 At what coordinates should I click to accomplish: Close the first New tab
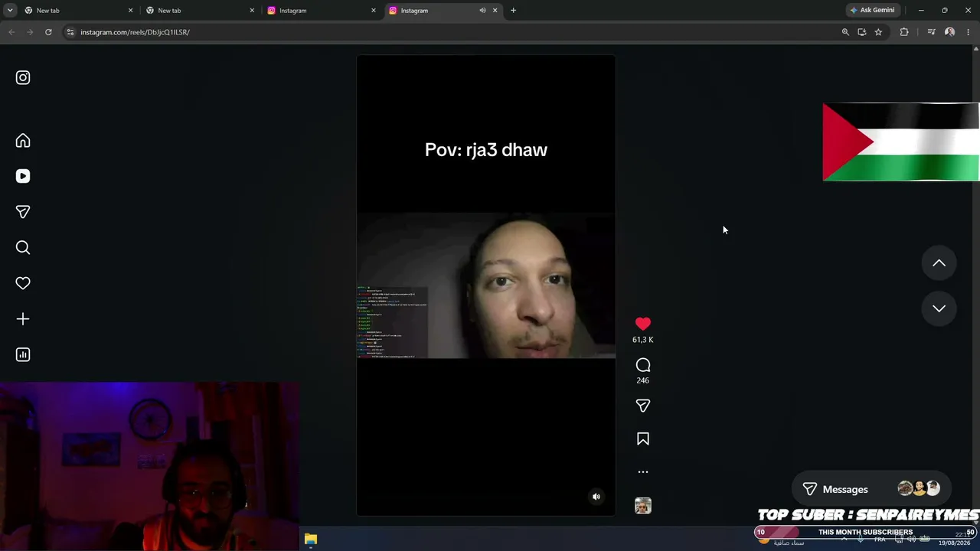pyautogui.click(x=130, y=11)
